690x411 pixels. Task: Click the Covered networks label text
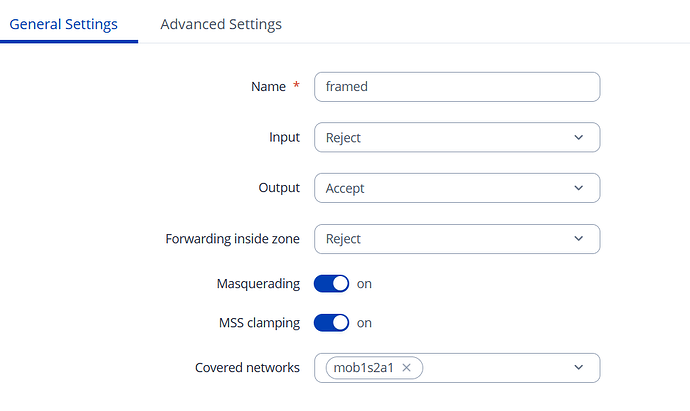(x=247, y=368)
